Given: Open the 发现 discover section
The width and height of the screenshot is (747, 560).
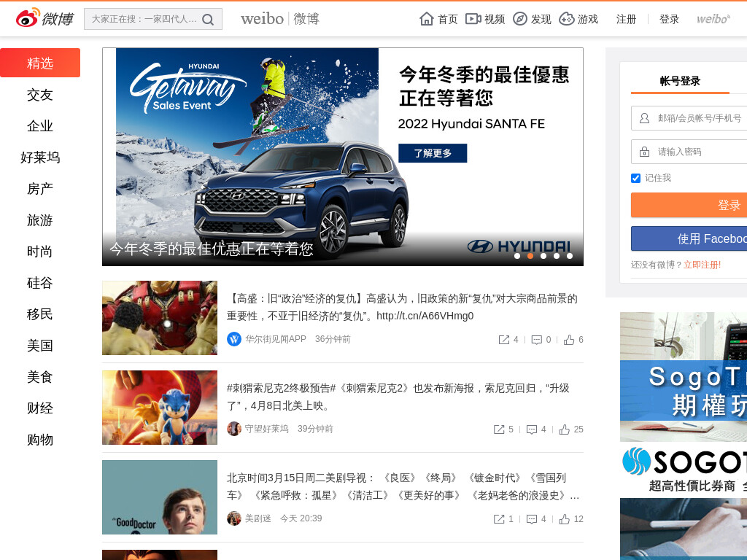Looking at the screenshot, I should point(532,19).
